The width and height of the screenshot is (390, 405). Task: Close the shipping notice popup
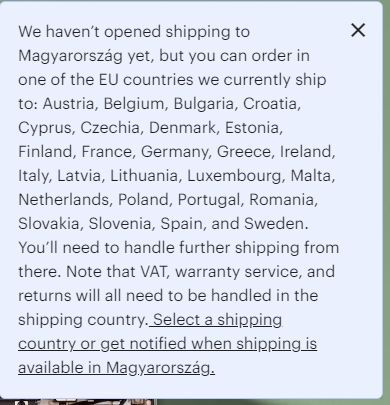tap(358, 30)
